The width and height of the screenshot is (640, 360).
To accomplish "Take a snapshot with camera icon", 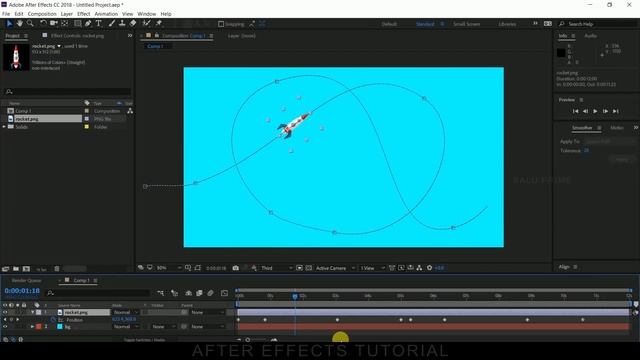I will click(x=236, y=268).
